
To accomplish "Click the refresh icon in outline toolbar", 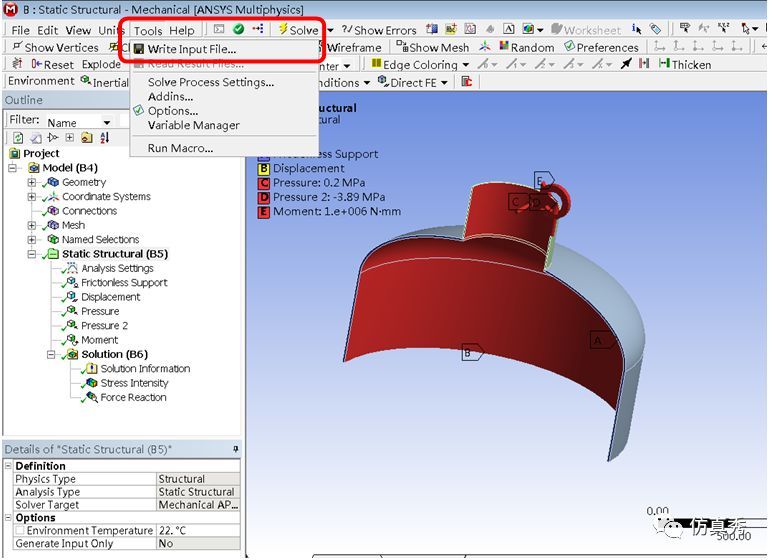I will click(x=18, y=138).
